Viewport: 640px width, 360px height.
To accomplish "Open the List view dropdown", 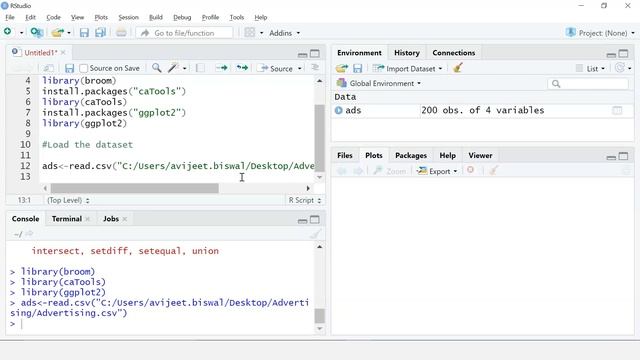I will click(x=590, y=69).
